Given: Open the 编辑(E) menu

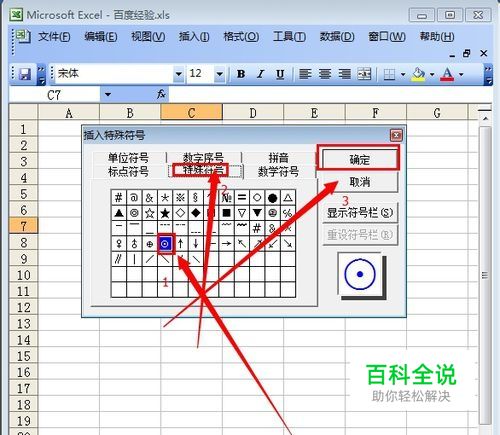Looking at the screenshot, I should click(x=101, y=36).
